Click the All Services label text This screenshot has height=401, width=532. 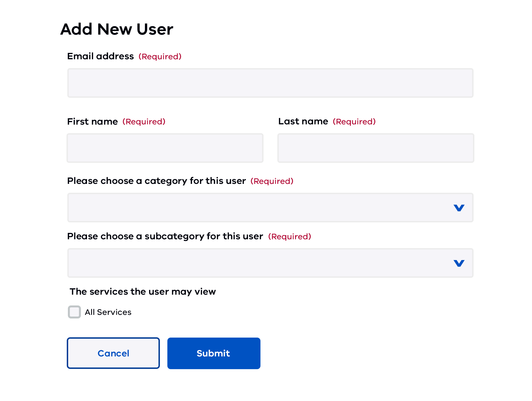pyautogui.click(x=108, y=312)
